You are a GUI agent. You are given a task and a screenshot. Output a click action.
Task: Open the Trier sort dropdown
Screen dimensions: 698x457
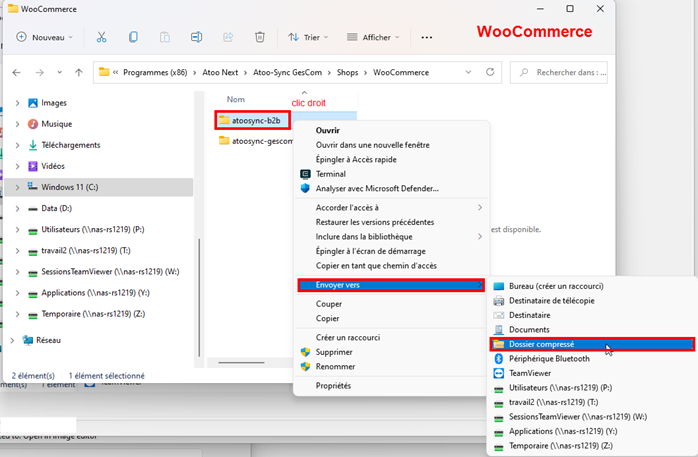click(308, 37)
